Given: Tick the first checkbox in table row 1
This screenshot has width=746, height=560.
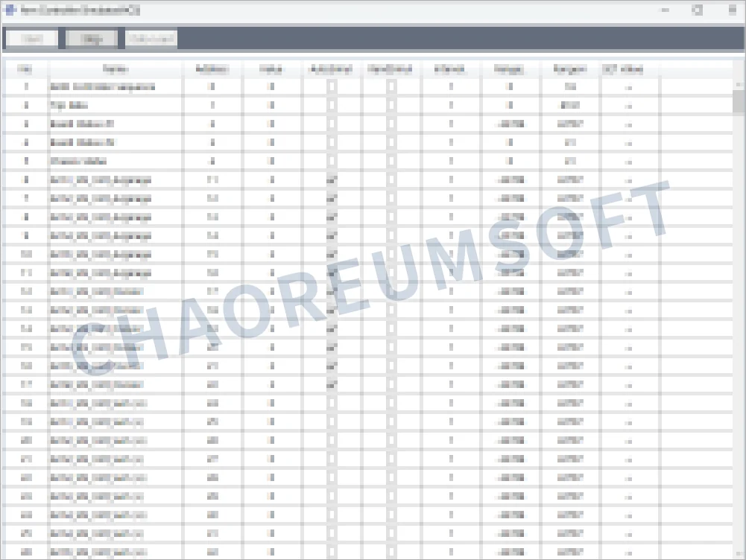Looking at the screenshot, I should (332, 86).
